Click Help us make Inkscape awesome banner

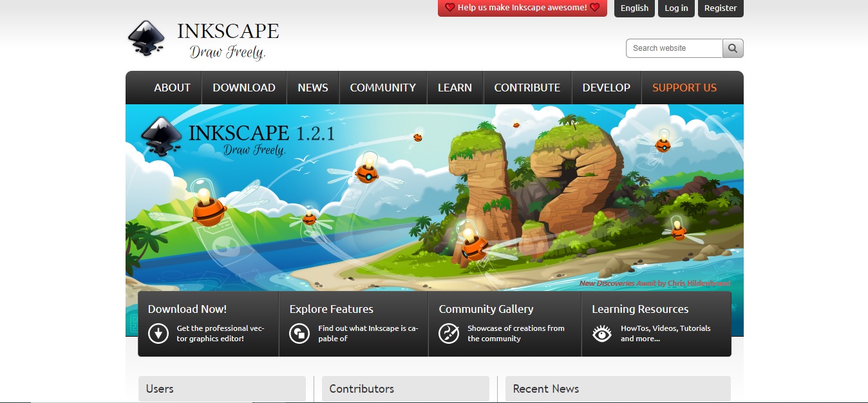coord(522,8)
